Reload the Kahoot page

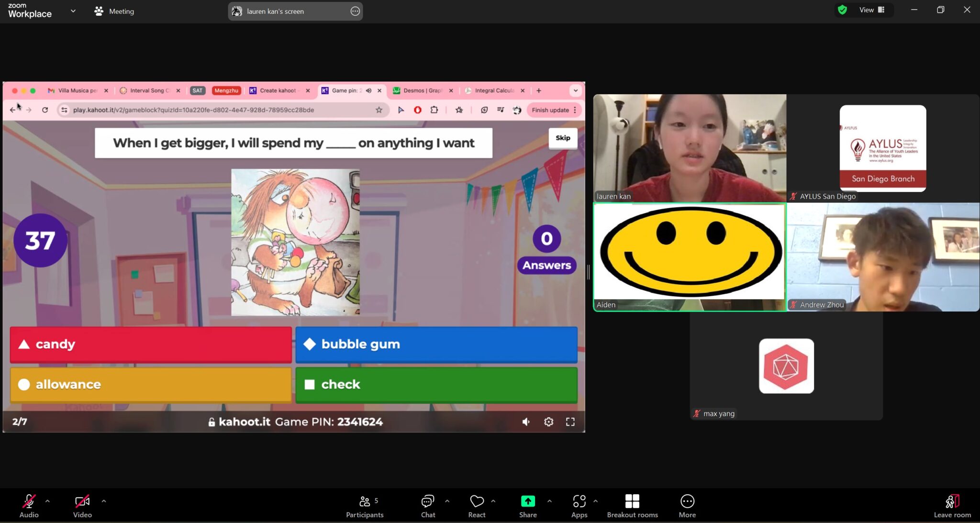(x=45, y=110)
